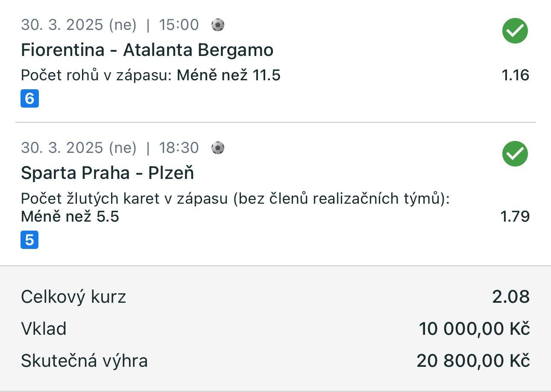Screen dimensions: 551x392
Task: Click the 'Skutečná výhra' label
Action: 84,361
